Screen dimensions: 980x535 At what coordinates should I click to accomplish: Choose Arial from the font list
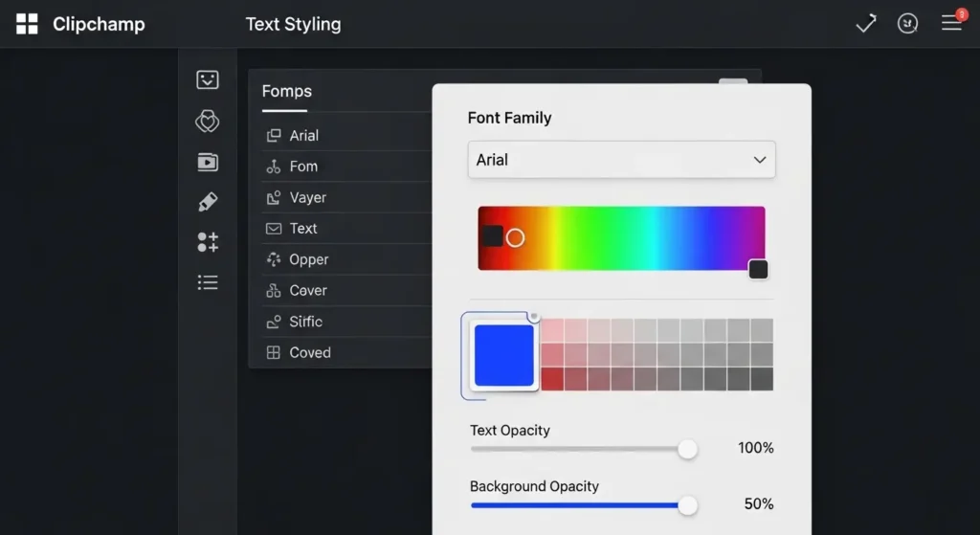[304, 136]
